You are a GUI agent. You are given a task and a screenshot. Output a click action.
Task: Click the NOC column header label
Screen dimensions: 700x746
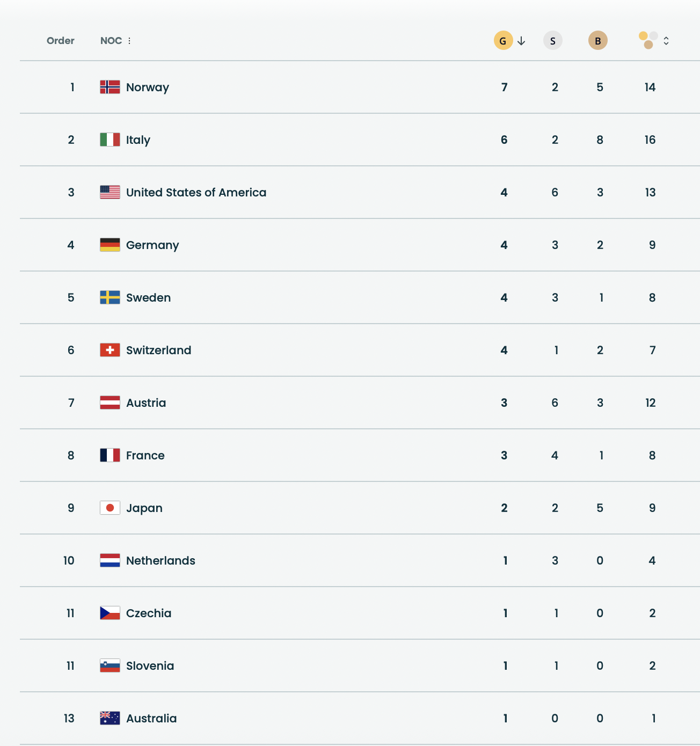111,41
